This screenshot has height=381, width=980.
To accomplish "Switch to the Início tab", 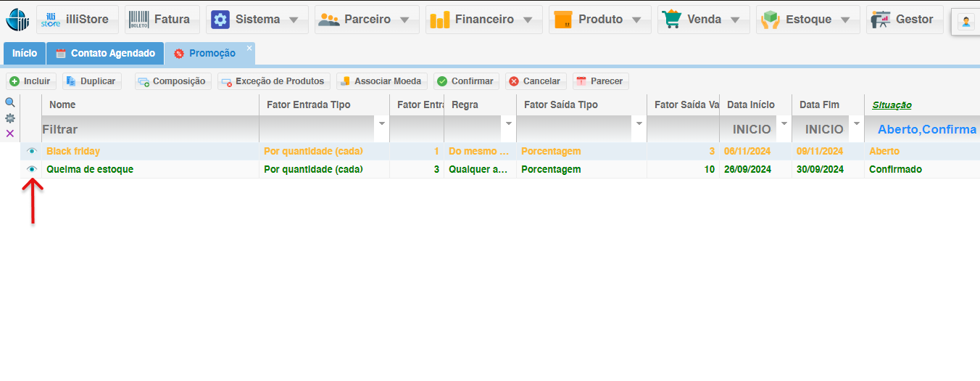I will [x=25, y=54].
